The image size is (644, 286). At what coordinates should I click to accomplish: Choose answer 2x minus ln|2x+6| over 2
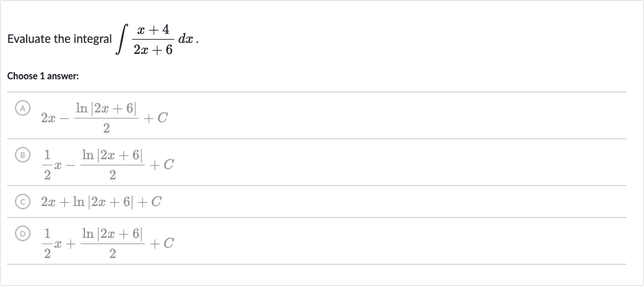click(x=317, y=116)
